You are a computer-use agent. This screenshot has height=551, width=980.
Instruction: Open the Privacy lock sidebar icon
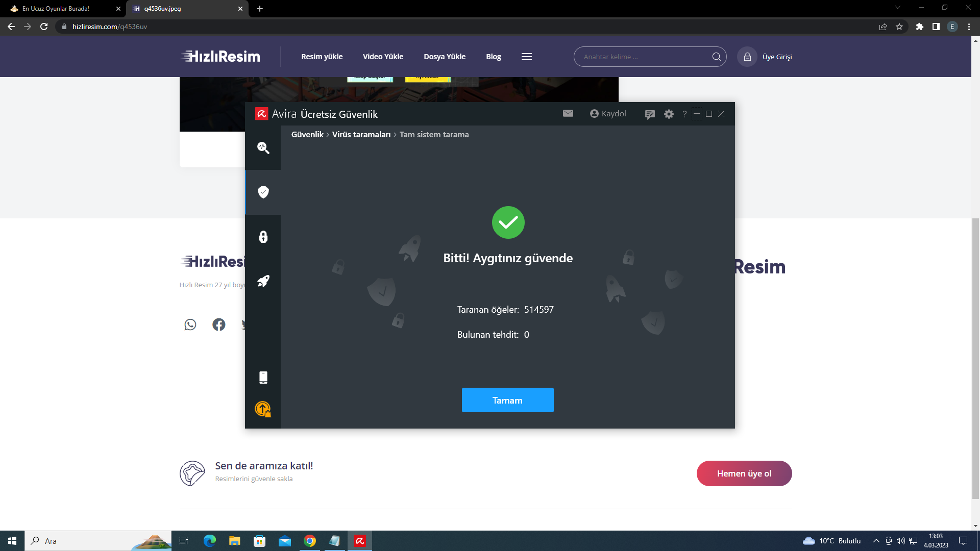(x=263, y=237)
